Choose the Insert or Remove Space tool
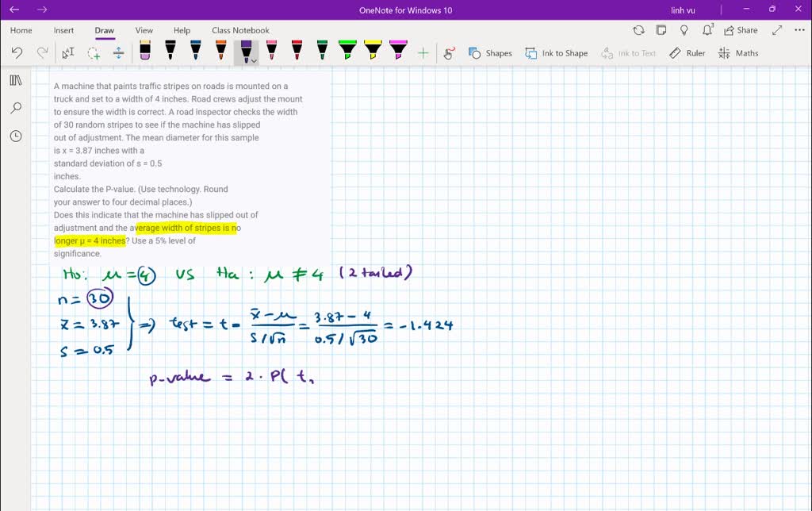 pyautogui.click(x=119, y=53)
